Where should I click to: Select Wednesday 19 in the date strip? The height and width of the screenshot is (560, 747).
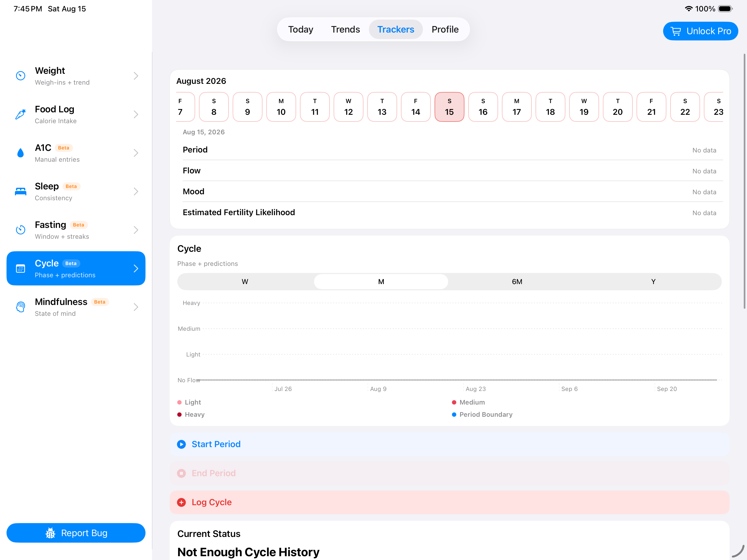click(584, 107)
